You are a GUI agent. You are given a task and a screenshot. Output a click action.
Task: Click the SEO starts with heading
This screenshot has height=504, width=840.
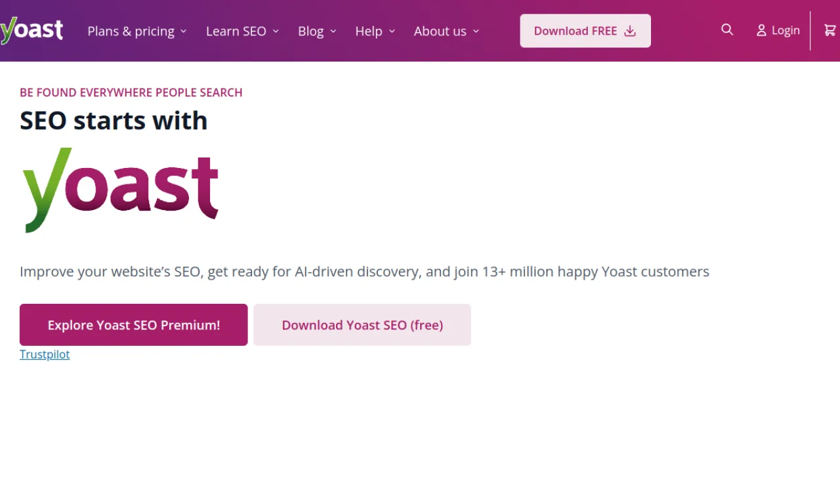pyautogui.click(x=114, y=121)
